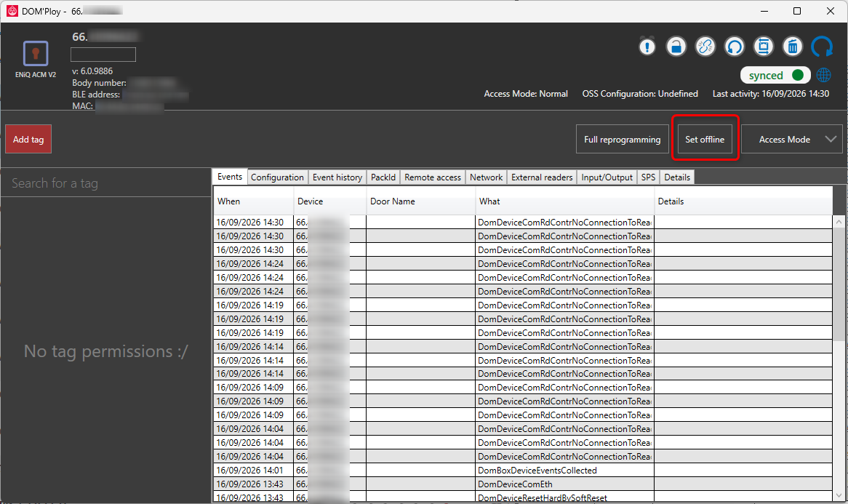Click the red Add tag button
Viewport: 848px width, 504px height.
28,140
